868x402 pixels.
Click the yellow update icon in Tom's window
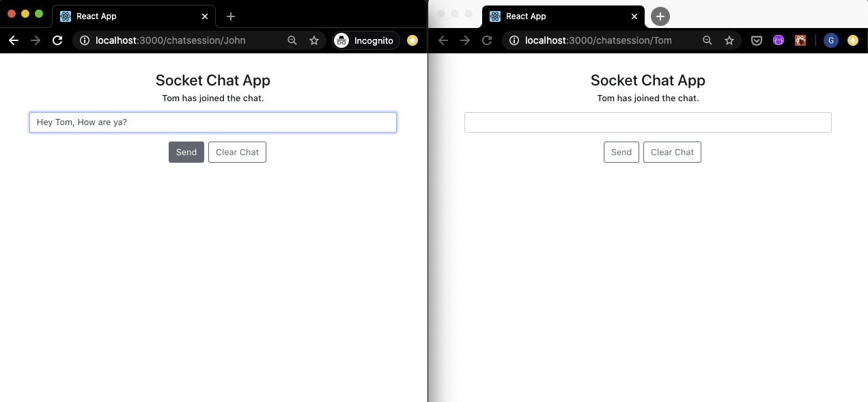click(x=853, y=40)
